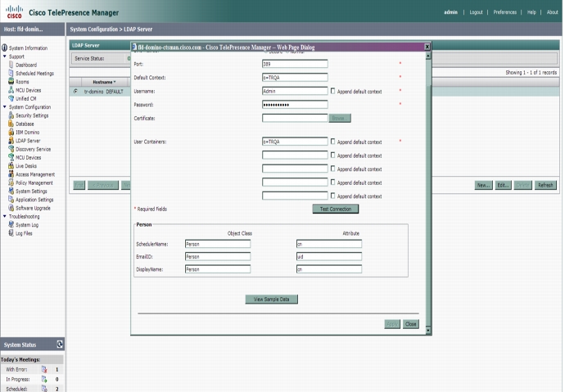574x392 pixels.
Task: Open Dashboard icon in sidebar
Action: coord(11,65)
